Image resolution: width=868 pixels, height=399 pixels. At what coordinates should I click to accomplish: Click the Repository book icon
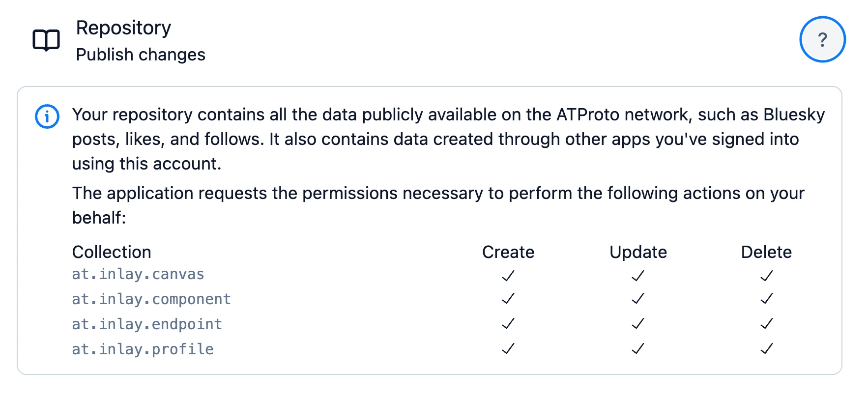pos(46,40)
